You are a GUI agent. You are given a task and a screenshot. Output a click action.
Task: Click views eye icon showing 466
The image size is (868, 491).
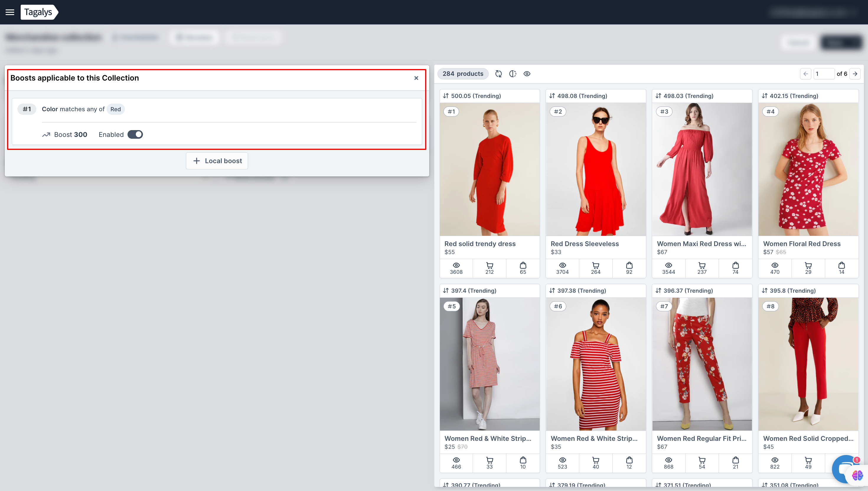pos(456,460)
